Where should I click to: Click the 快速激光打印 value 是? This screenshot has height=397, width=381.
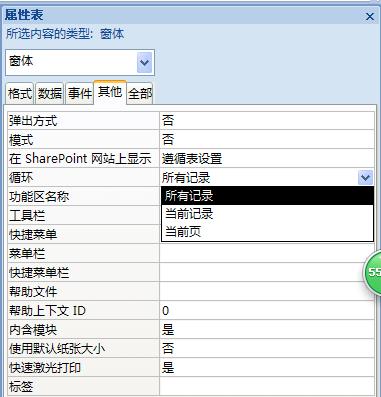pyautogui.click(x=267, y=368)
